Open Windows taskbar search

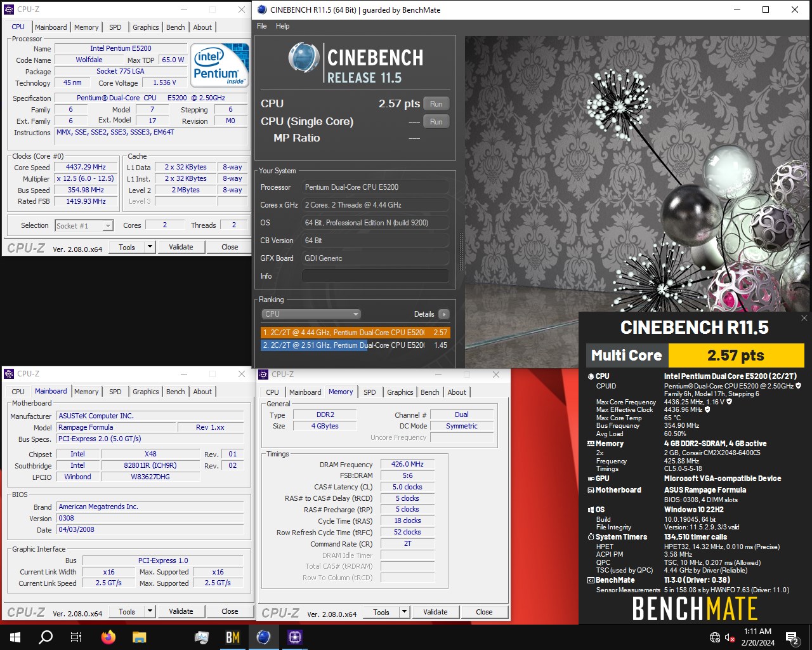pyautogui.click(x=46, y=637)
